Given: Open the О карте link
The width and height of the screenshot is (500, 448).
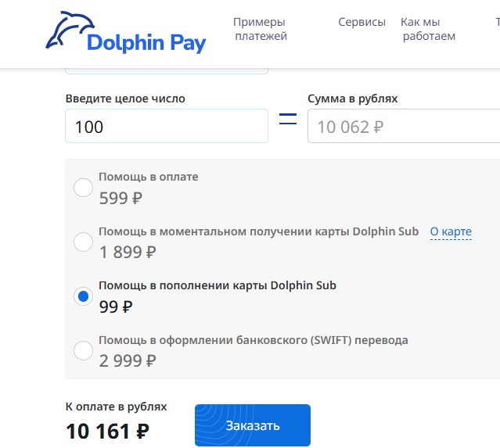Looking at the screenshot, I should (x=451, y=232).
